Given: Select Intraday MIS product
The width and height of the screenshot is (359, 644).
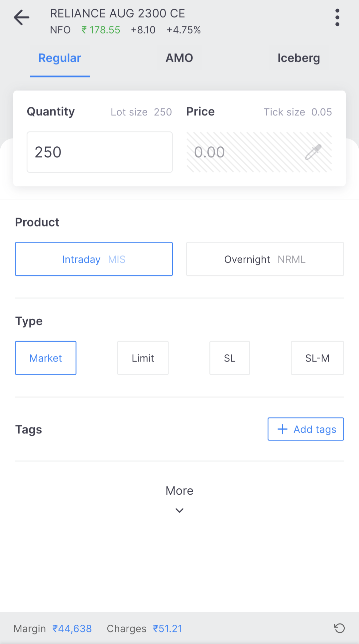Looking at the screenshot, I should [x=94, y=259].
